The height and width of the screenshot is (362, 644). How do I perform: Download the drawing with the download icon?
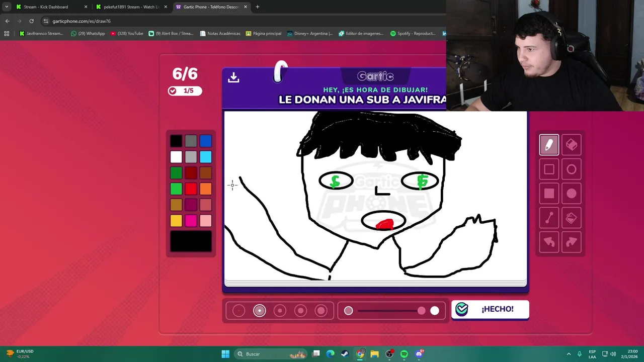233,77
